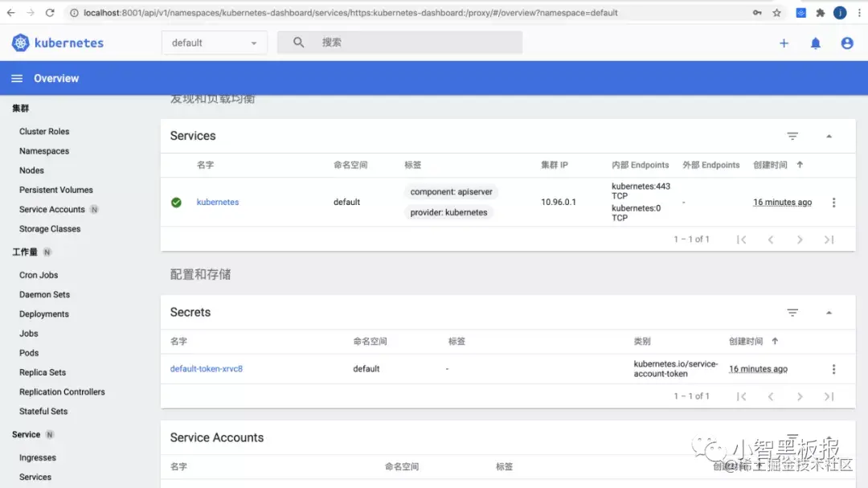
Task: Go to last page of Services
Action: point(829,240)
